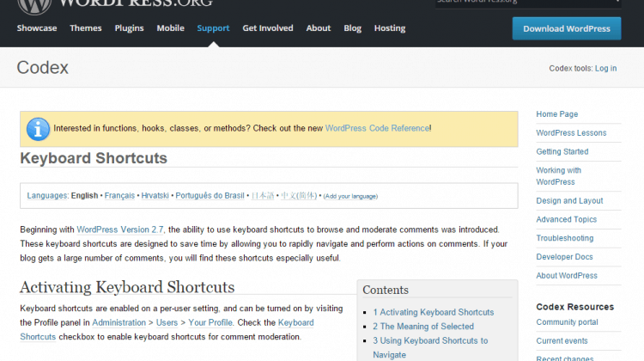Switch language to Hrvatski

(155, 195)
